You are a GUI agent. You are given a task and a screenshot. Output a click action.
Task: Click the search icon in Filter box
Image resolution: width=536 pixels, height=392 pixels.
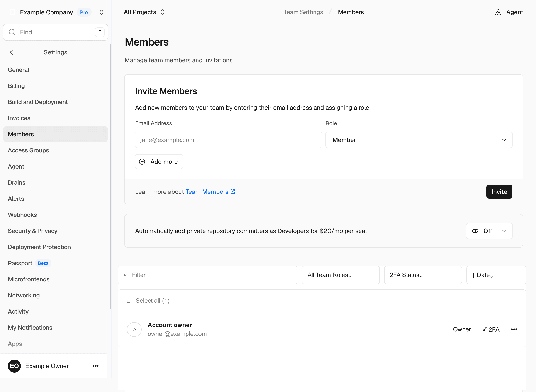[x=125, y=275]
